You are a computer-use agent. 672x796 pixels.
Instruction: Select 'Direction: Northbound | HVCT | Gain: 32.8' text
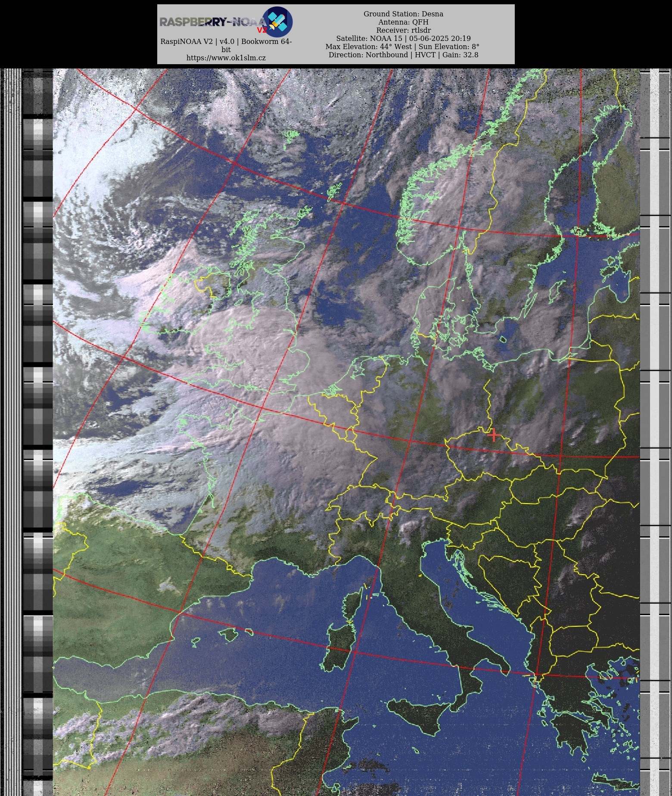tap(403, 55)
